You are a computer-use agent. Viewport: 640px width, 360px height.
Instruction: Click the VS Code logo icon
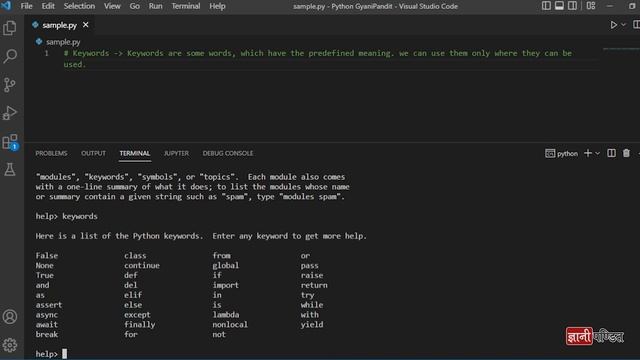6,6
